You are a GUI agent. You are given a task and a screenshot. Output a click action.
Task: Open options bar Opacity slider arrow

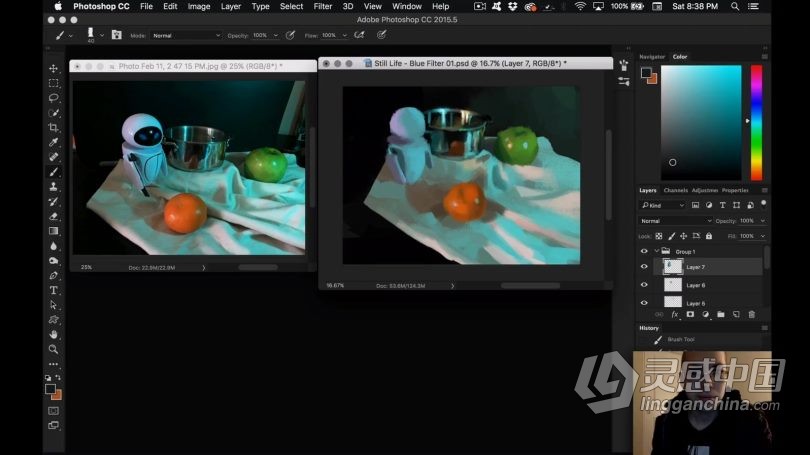pyautogui.click(x=276, y=36)
